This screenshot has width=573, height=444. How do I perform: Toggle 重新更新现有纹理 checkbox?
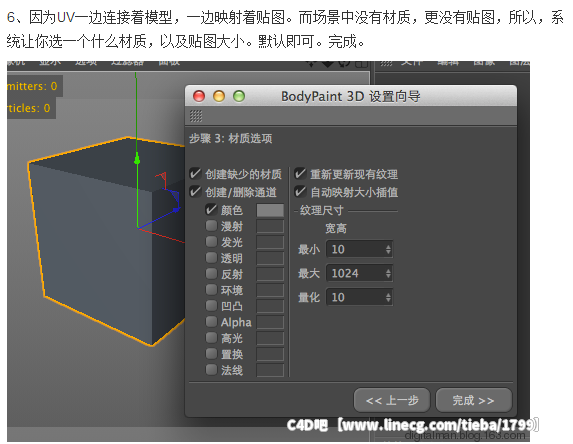pyautogui.click(x=300, y=174)
